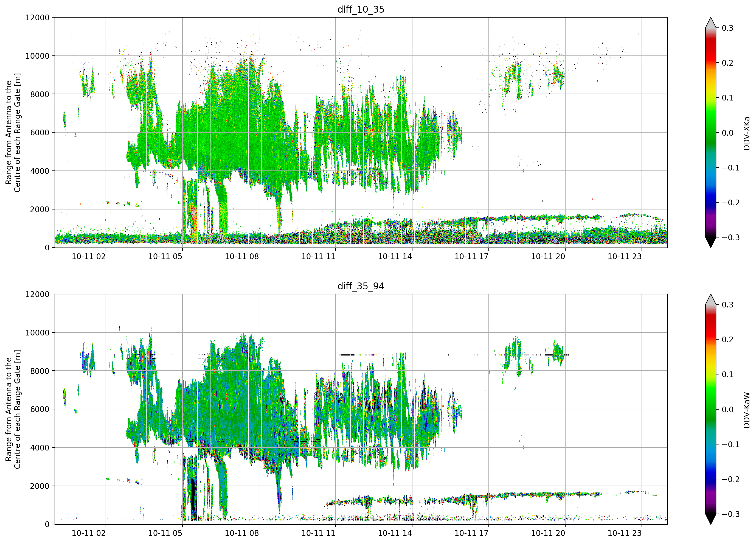This screenshot has height=543, width=756.
Task: Click the 4000 tick on diff_10_35 axis
Action: click(40, 171)
